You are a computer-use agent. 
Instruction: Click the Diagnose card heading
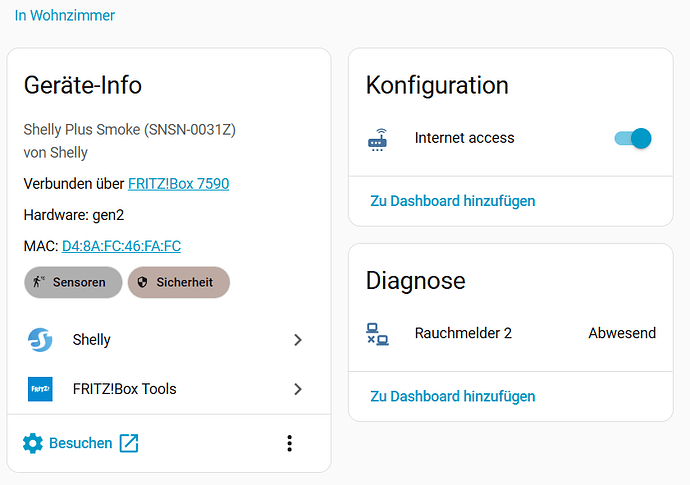[x=415, y=281]
